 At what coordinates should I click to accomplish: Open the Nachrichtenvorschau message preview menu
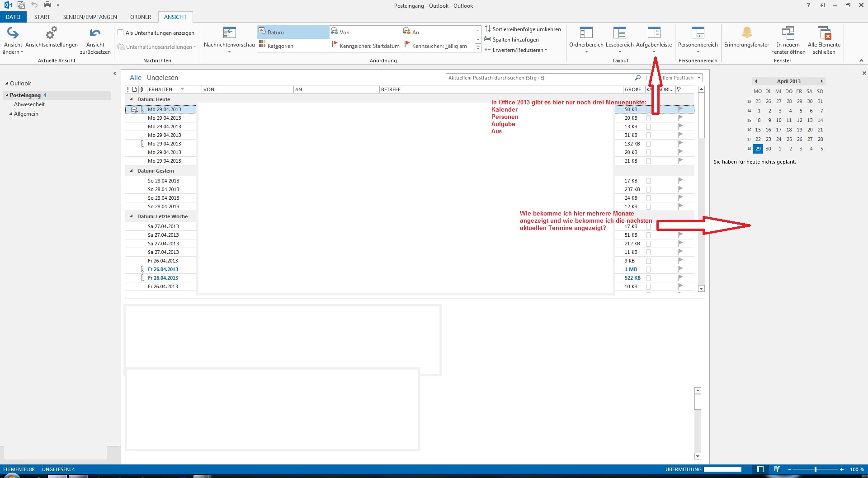coord(229,40)
